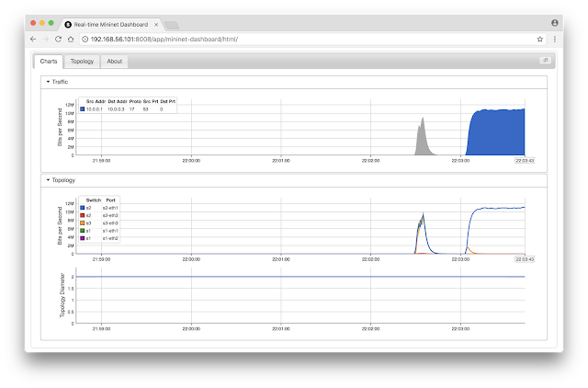Screen dimensions: 588x388
Task: Open the browser home page icon
Action: [71, 39]
